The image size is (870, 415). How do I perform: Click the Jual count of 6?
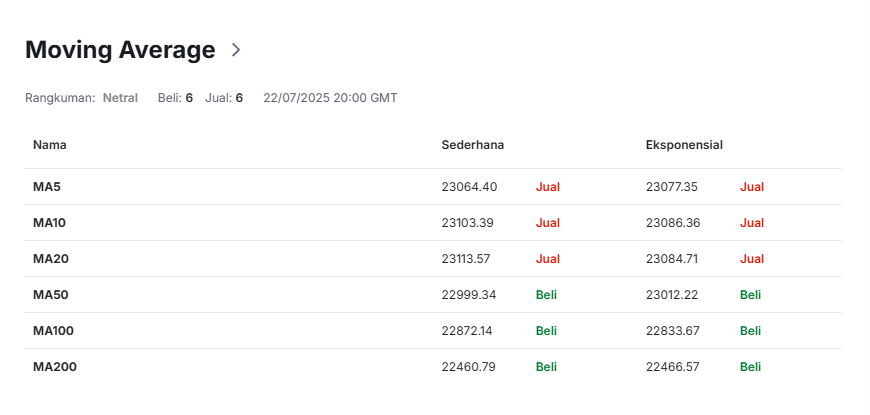239,98
